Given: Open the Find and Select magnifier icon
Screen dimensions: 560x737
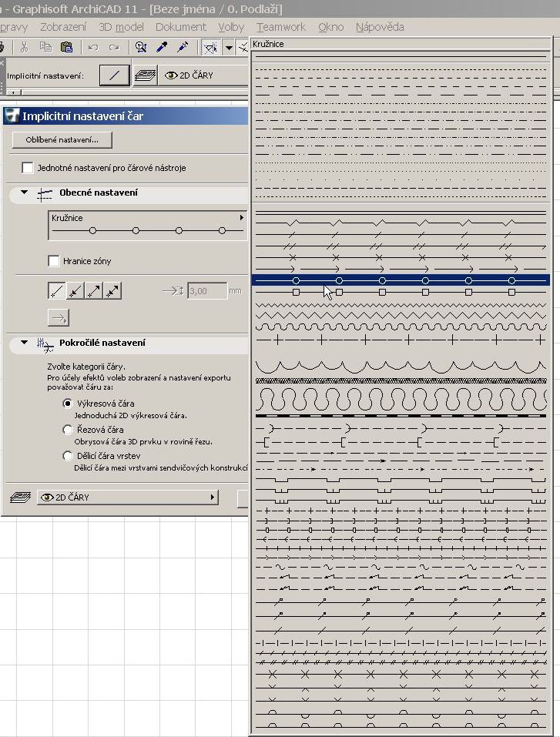Looking at the screenshot, I should point(141,47).
